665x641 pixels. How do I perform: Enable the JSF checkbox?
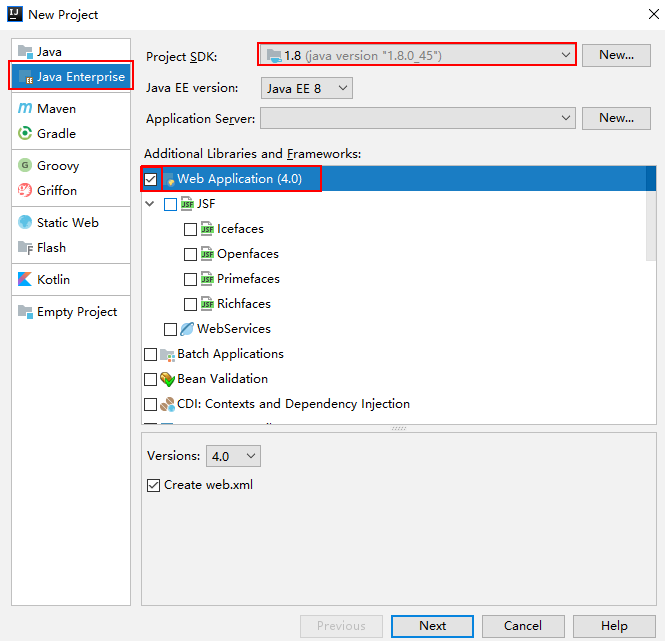[170, 204]
